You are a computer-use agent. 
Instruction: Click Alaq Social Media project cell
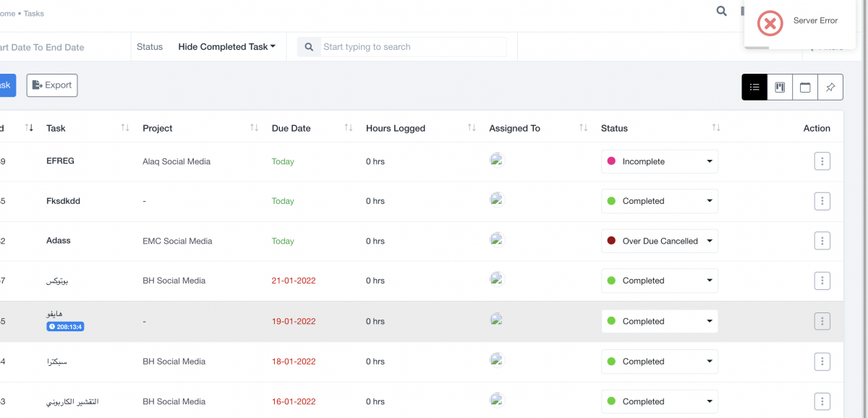tap(176, 161)
